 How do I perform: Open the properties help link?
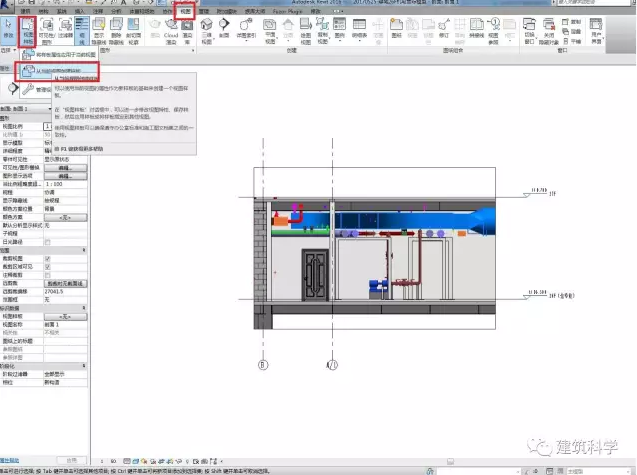click(10, 460)
